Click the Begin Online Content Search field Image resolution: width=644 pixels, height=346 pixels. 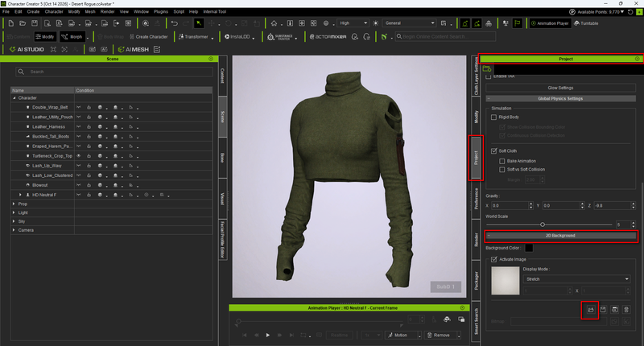point(445,37)
